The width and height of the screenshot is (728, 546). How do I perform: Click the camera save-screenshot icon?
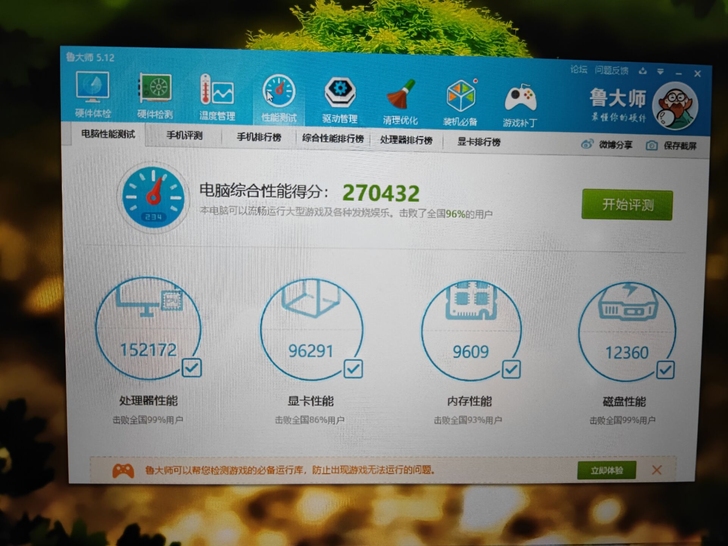pyautogui.click(x=652, y=146)
